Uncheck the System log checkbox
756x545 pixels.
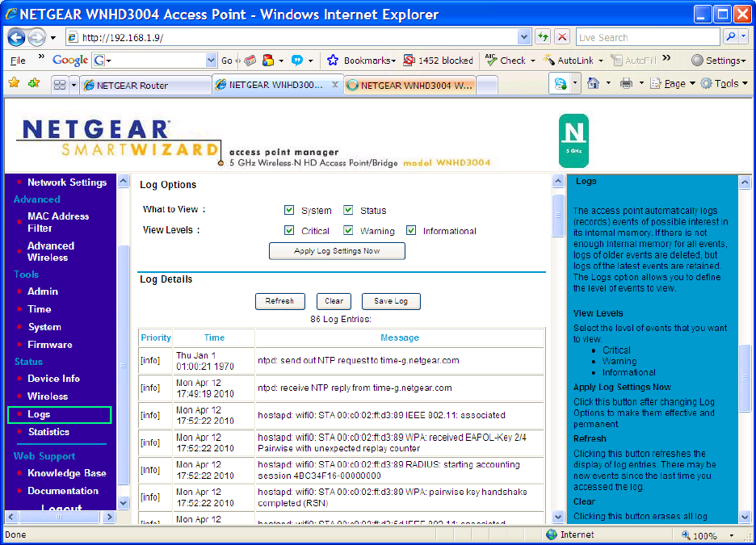coord(289,210)
